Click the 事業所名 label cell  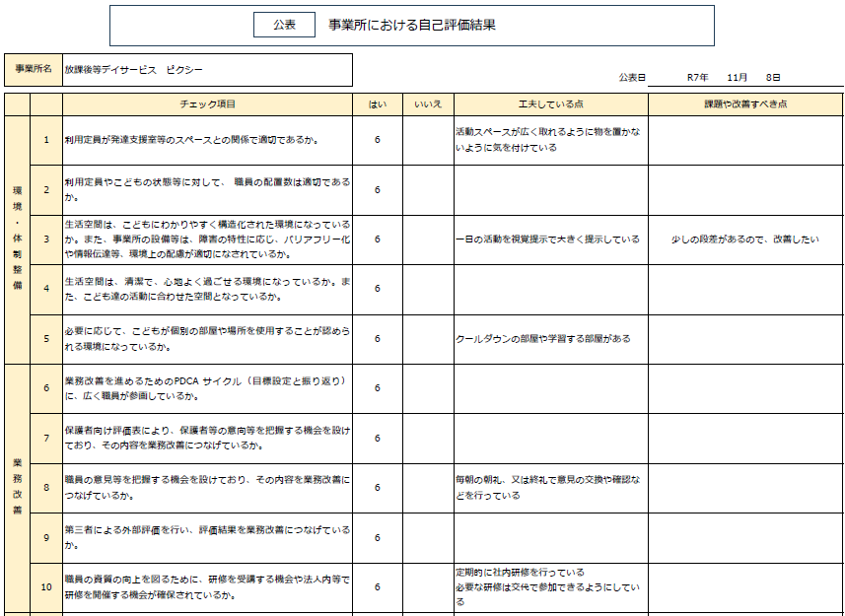coord(33,70)
